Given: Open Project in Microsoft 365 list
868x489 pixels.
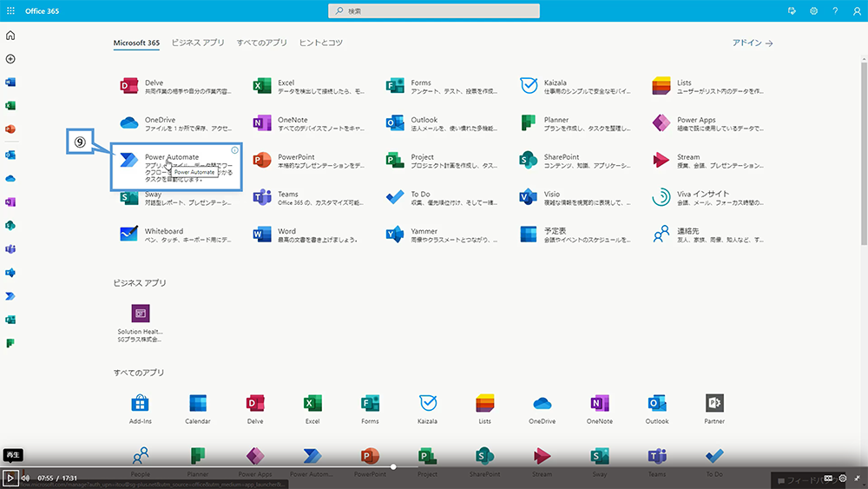Looking at the screenshot, I should pyautogui.click(x=442, y=161).
